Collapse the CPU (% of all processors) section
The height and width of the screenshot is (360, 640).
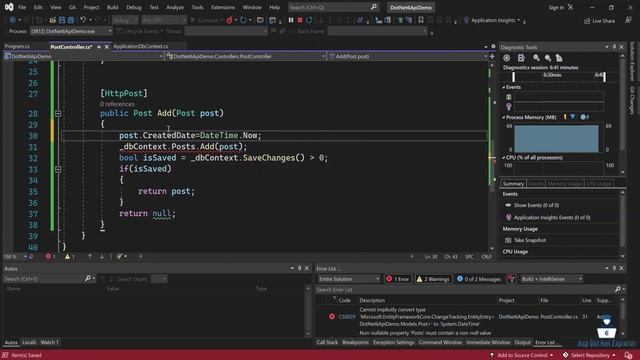tap(503, 158)
